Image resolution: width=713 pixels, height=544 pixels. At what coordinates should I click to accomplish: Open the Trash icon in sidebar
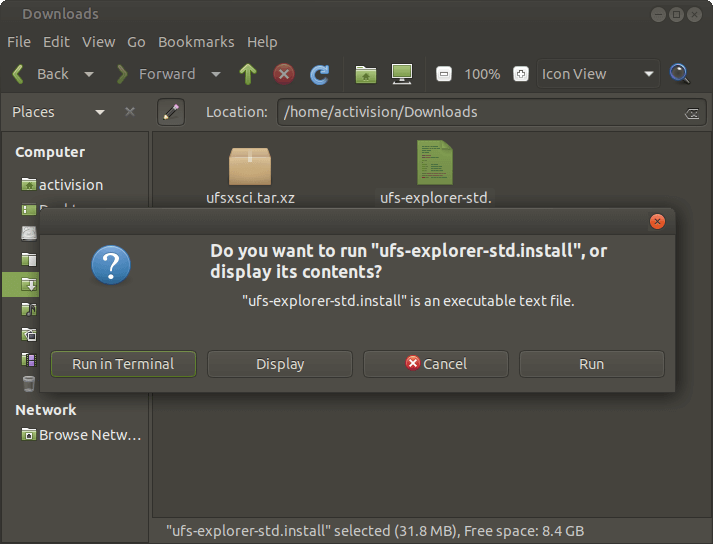(x=29, y=384)
